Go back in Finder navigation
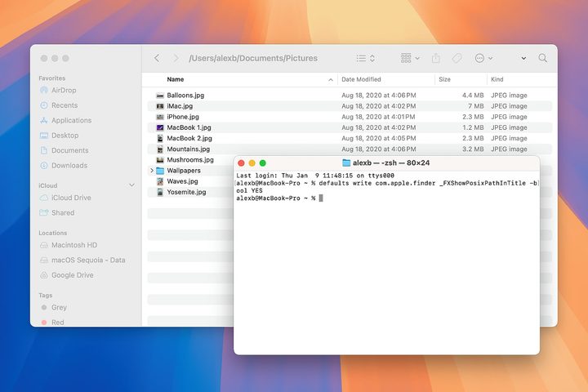588x392 pixels. 157,58
